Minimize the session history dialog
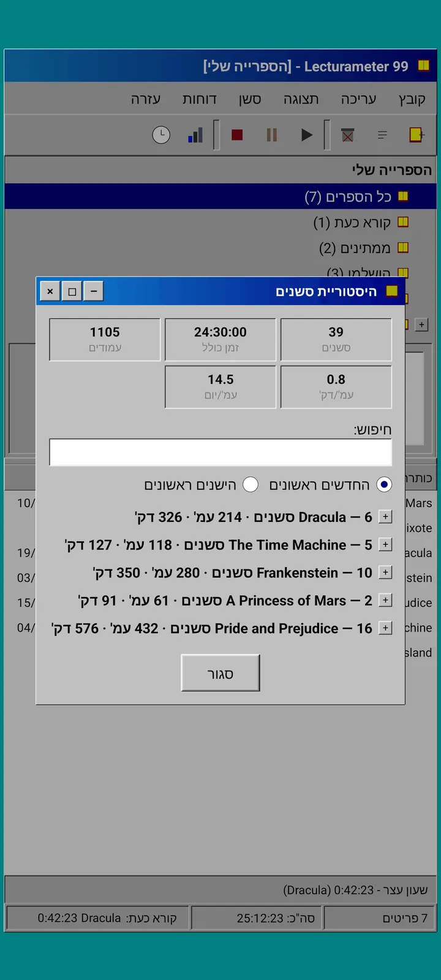The width and height of the screenshot is (441, 980). tap(93, 291)
